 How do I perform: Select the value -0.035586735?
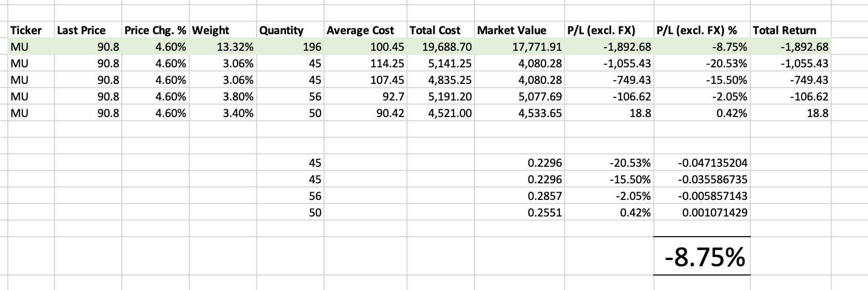point(702,180)
